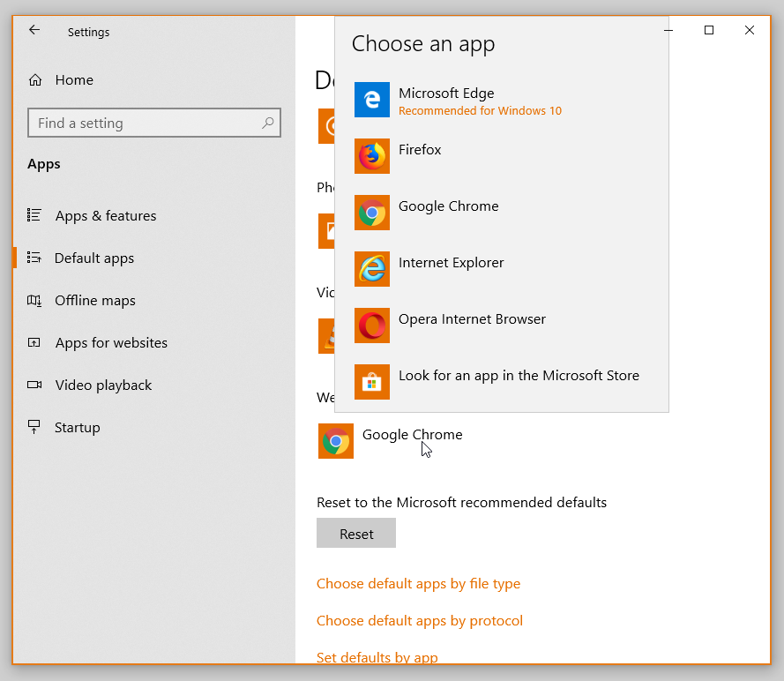Select Firefox from the app list
784x681 pixels.
pyautogui.click(x=420, y=149)
